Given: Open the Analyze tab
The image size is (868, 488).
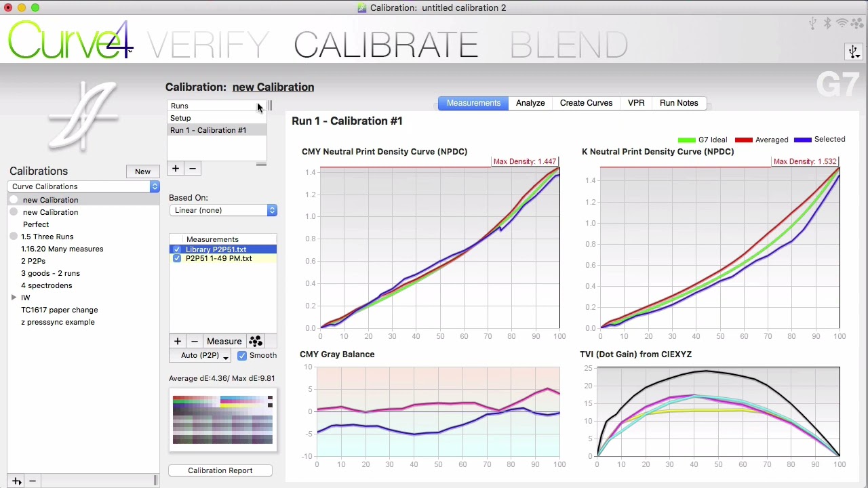Looking at the screenshot, I should point(530,103).
